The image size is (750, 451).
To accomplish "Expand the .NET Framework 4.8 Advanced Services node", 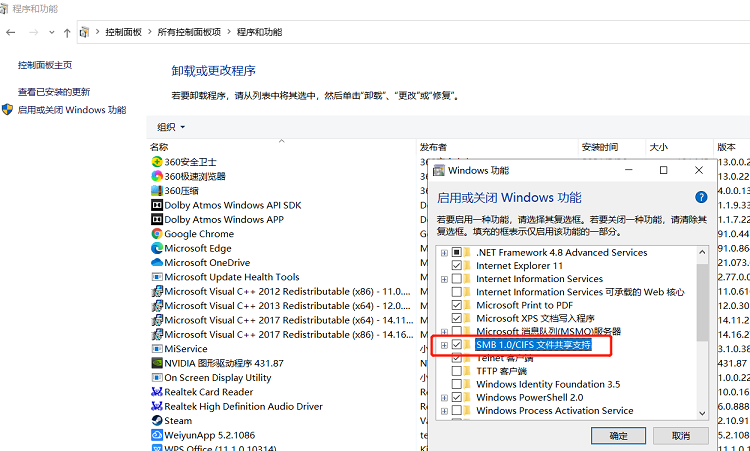I will [444, 253].
